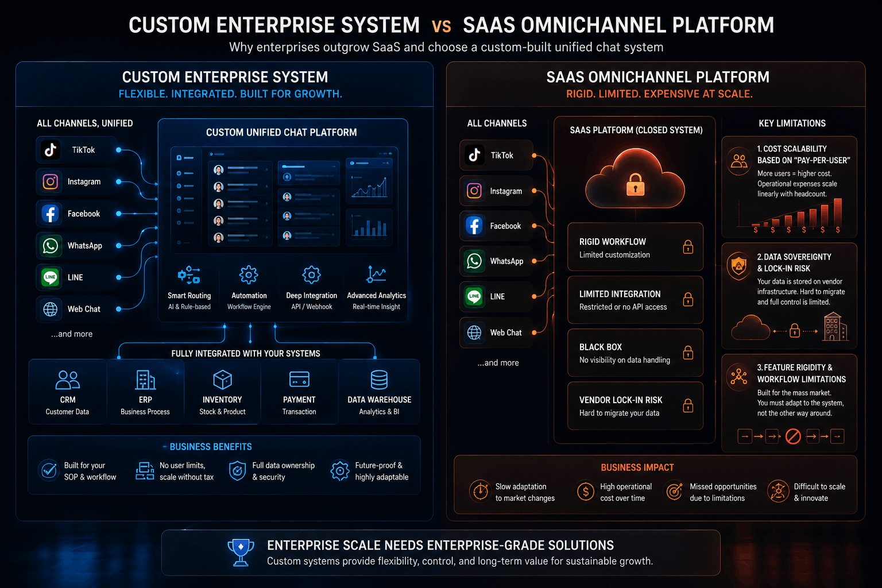882x588 pixels.
Task: Click 'ENTERPRISE SCALE NEEDS ENTERPRISE-GRADE SOLUTIONS' text
Action: point(440,546)
